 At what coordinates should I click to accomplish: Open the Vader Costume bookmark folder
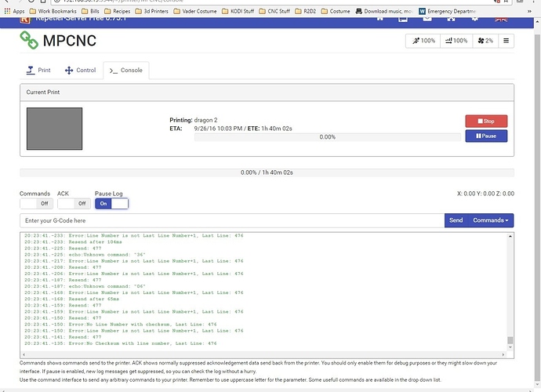195,12
